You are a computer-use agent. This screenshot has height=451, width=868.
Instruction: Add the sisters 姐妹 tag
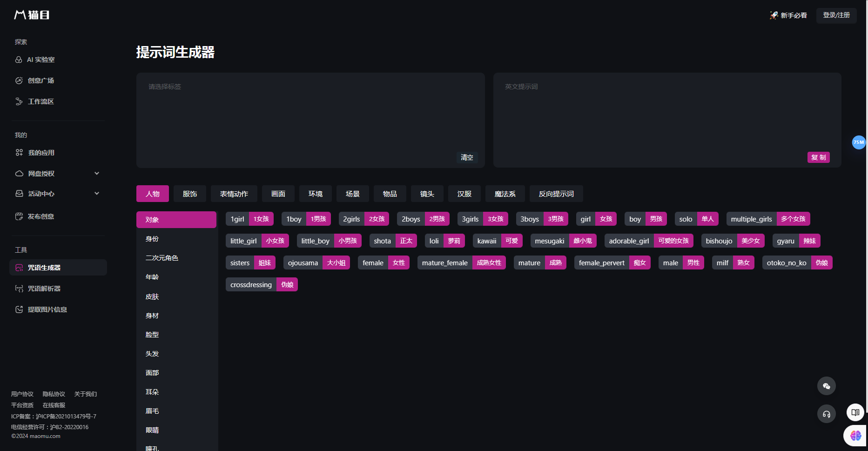[x=250, y=263]
